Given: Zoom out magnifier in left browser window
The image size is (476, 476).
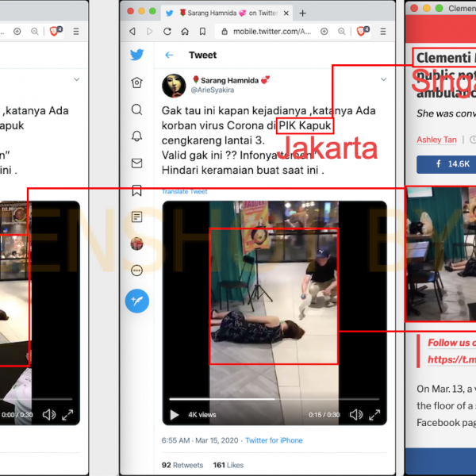Looking at the screenshot, I should pyautogui.click(x=35, y=31).
